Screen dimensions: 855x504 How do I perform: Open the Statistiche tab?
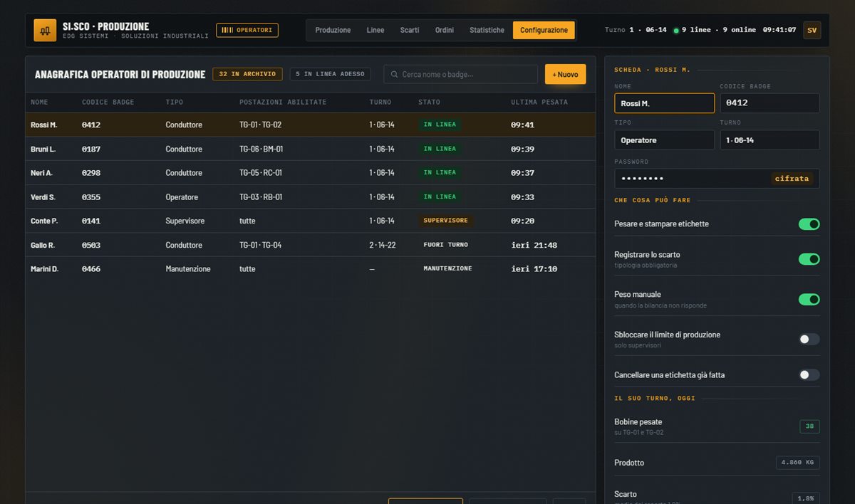(x=487, y=30)
